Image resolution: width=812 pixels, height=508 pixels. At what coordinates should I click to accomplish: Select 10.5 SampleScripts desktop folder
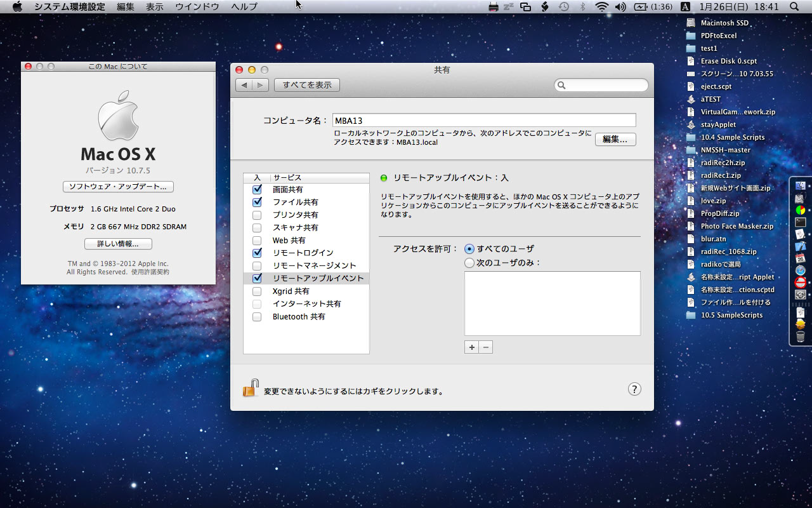(x=724, y=315)
